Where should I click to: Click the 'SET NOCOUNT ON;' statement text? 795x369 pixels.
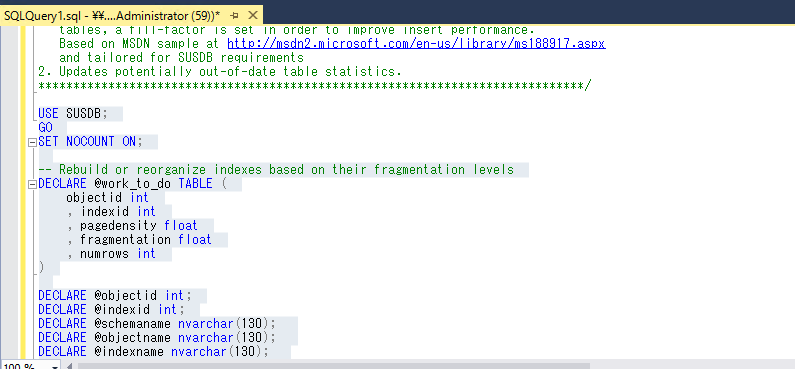point(91,142)
